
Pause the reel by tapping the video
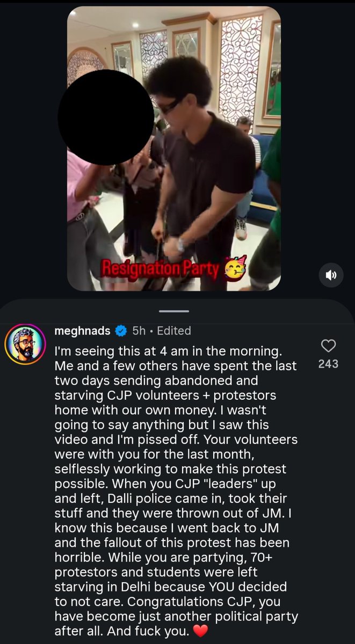(173, 149)
